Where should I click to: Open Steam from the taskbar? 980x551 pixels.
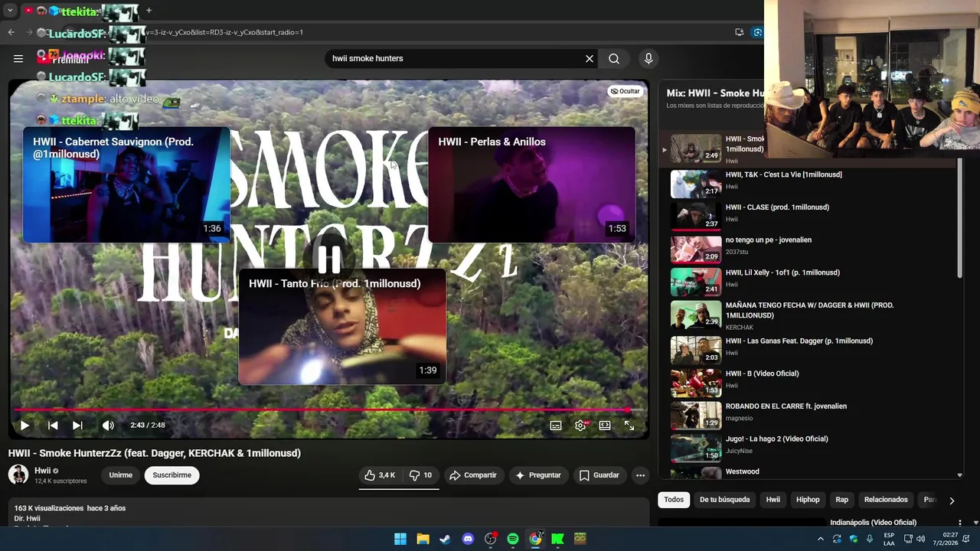445,539
